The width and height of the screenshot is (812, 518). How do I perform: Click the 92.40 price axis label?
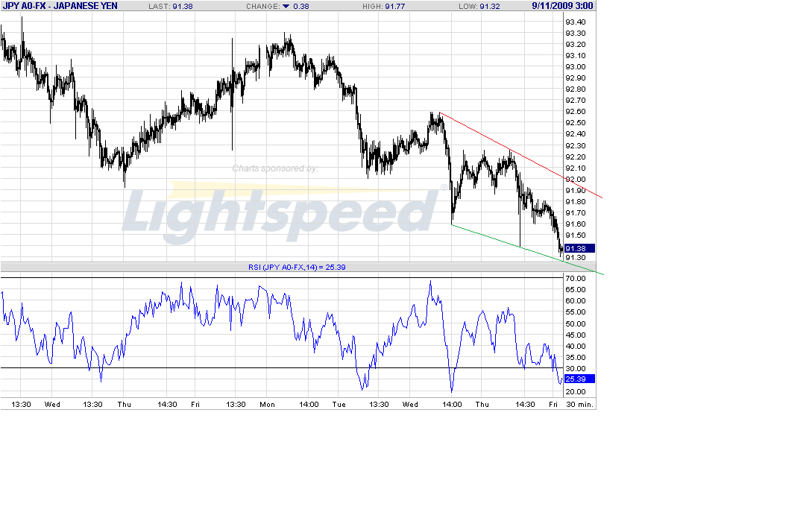coord(576,134)
